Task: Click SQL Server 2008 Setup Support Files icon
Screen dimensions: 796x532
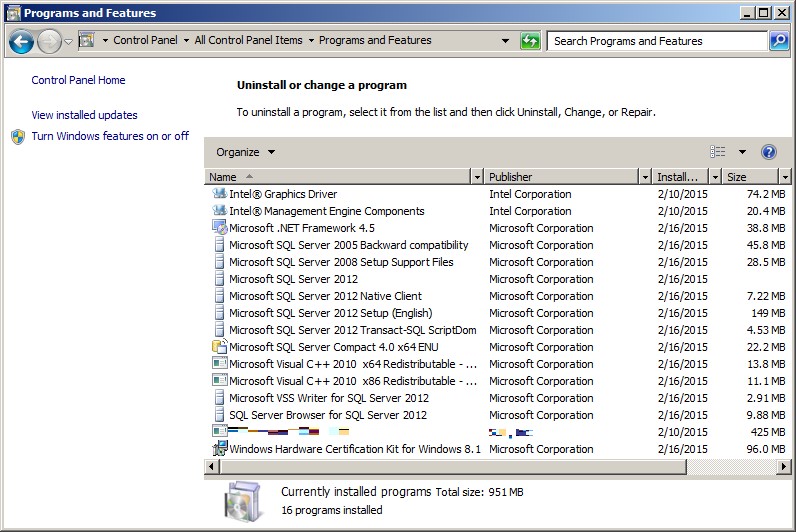Action: tap(219, 261)
